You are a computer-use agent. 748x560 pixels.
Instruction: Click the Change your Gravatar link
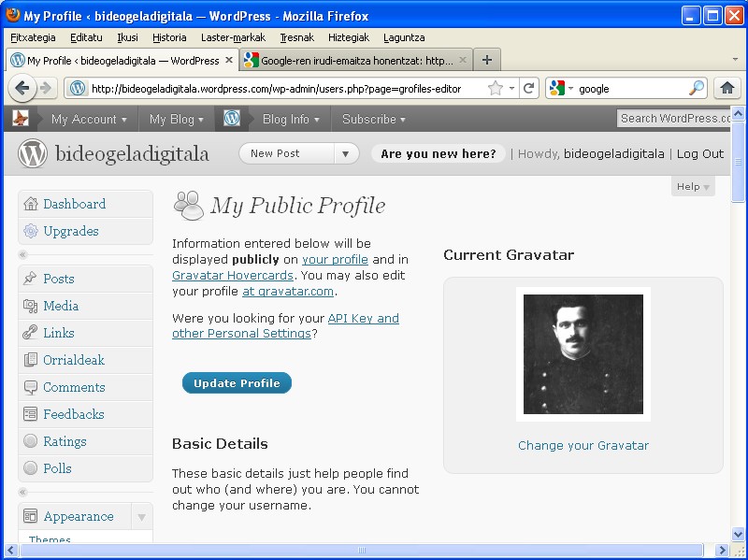pyautogui.click(x=583, y=446)
